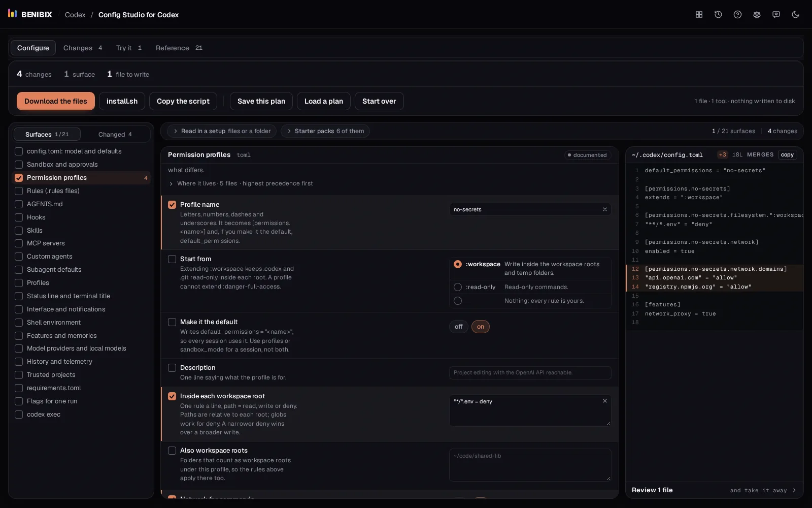Select the Nothing: every rule is yours radio
The width and height of the screenshot is (812, 508).
pyautogui.click(x=458, y=301)
